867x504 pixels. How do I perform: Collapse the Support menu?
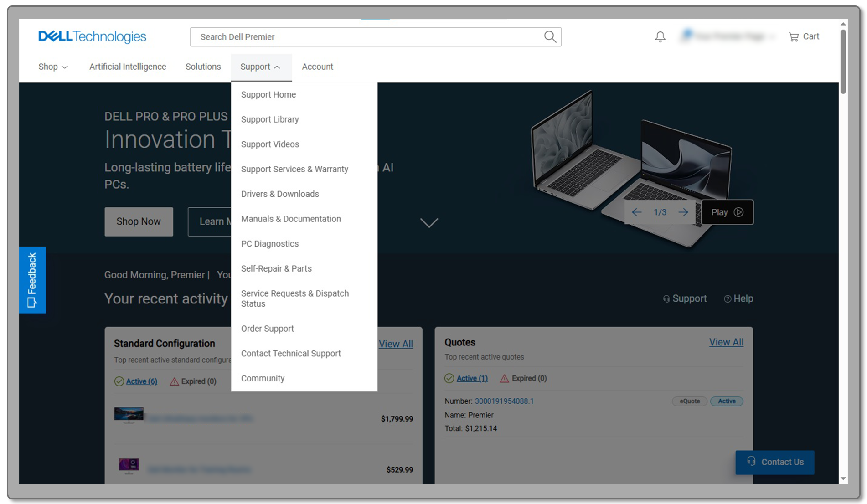(261, 67)
